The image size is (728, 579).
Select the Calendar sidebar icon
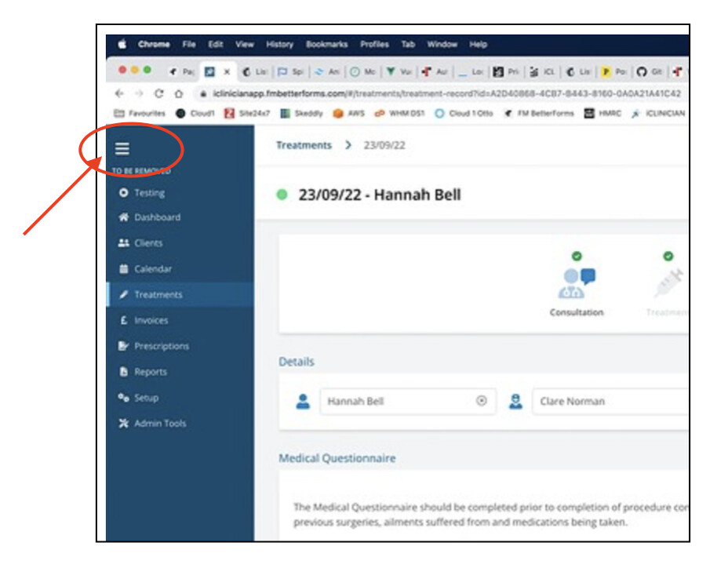pos(123,269)
